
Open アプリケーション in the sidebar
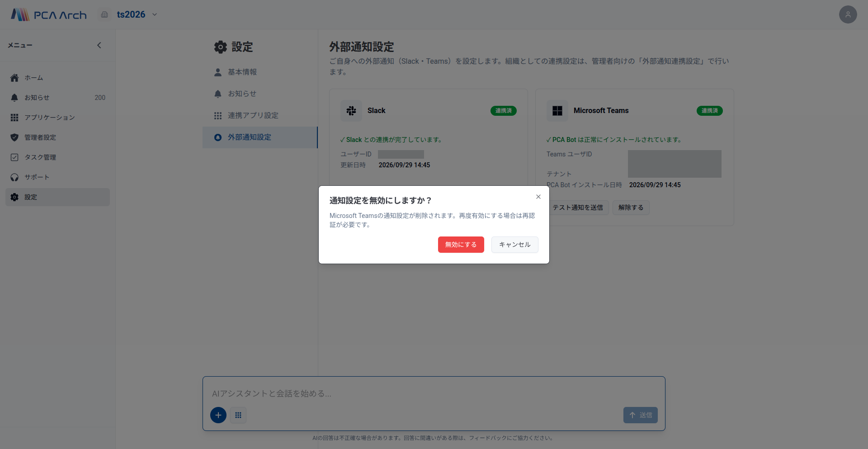57,118
